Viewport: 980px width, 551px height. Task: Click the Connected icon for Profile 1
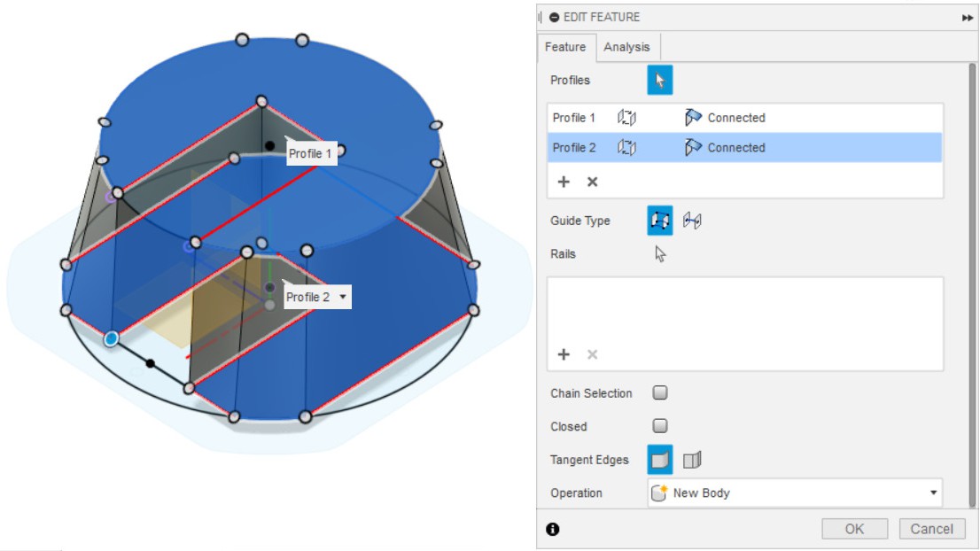[694, 118]
